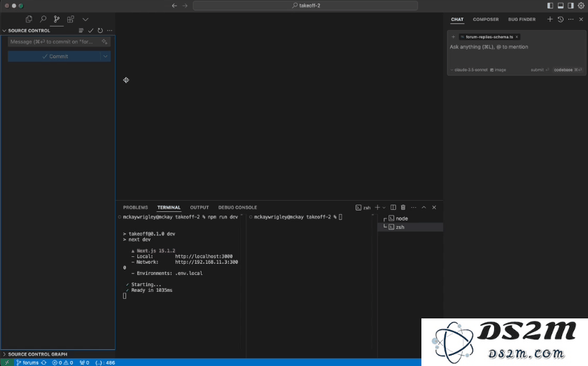Click the synchronize changes icon in status bar
The image size is (588, 366).
click(x=44, y=363)
